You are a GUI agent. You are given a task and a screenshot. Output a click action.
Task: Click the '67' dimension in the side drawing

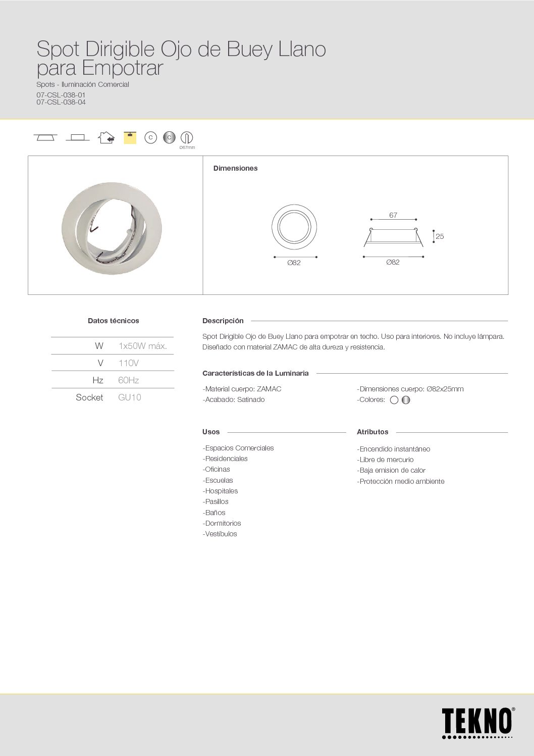(x=393, y=215)
